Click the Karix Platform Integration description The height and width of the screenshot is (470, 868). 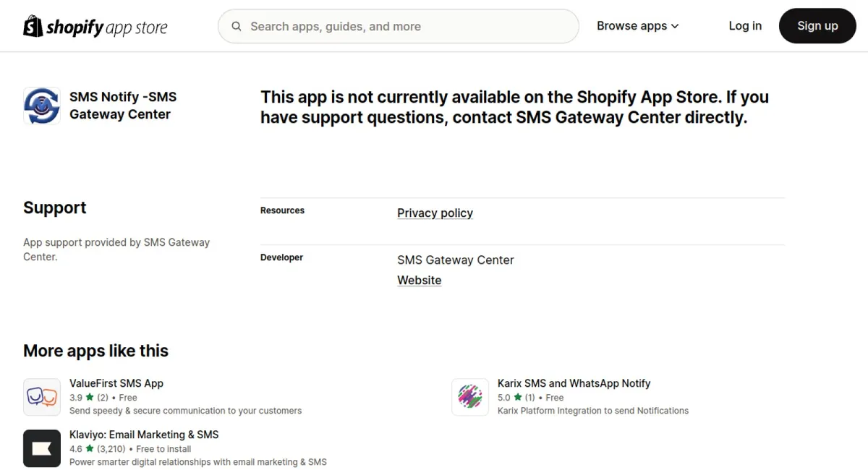[593, 411]
